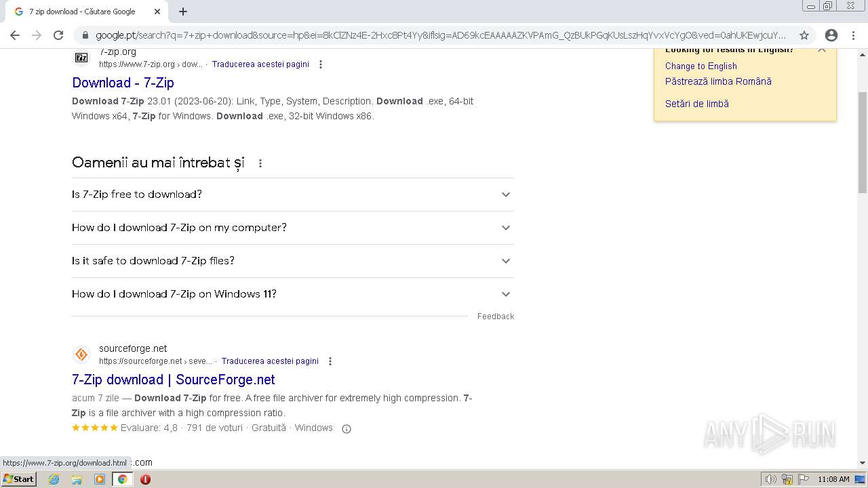This screenshot has height=488, width=868.
Task: Open the 'Download - 7-Zip' result
Action: point(123,83)
